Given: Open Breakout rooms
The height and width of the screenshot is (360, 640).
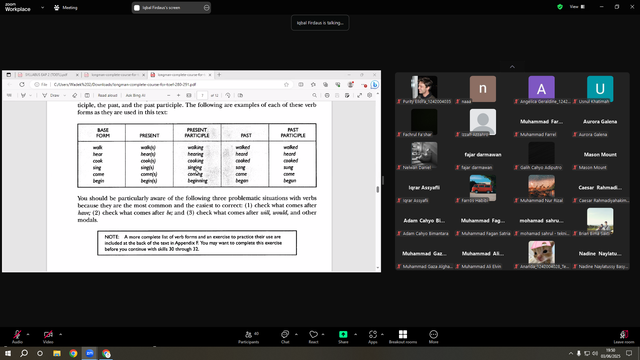Looking at the screenshot, I should click(403, 337).
